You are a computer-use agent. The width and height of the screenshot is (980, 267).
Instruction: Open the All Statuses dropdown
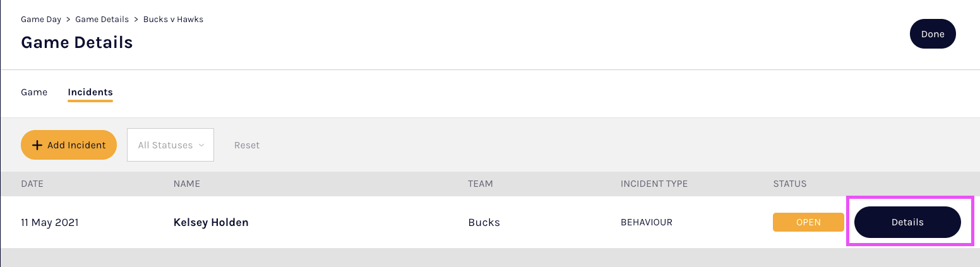click(170, 145)
